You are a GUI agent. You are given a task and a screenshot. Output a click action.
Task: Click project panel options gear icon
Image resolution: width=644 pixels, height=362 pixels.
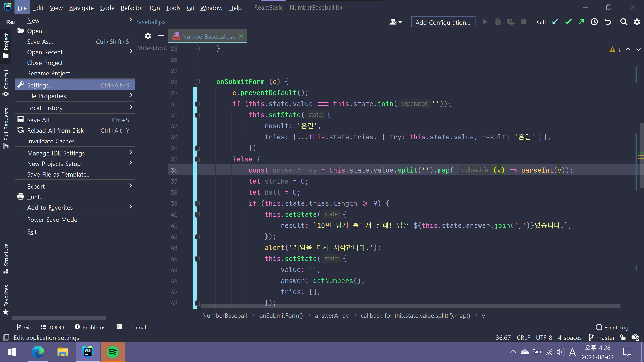(148, 36)
